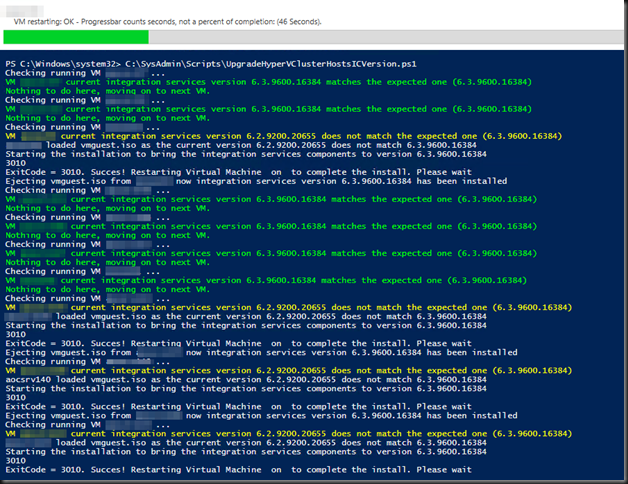Click the first 'Ejecting vmguest.iso from' line
Viewport: 628px width, 484px height.
click(x=256, y=182)
